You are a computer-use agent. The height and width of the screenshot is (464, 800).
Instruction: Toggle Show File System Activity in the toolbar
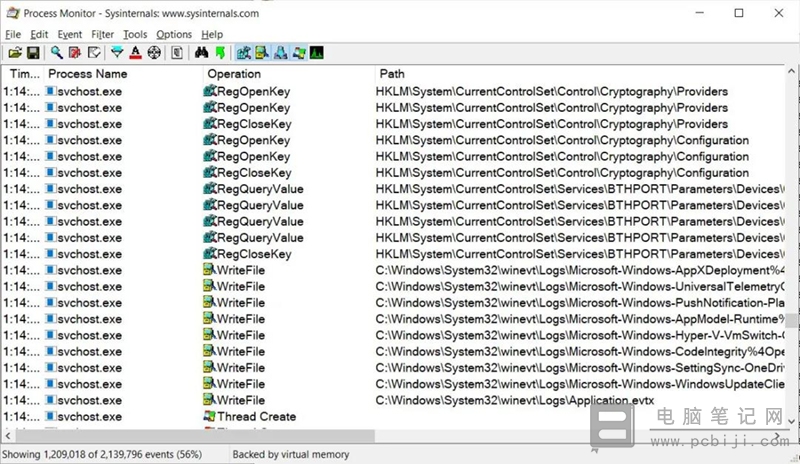point(262,53)
